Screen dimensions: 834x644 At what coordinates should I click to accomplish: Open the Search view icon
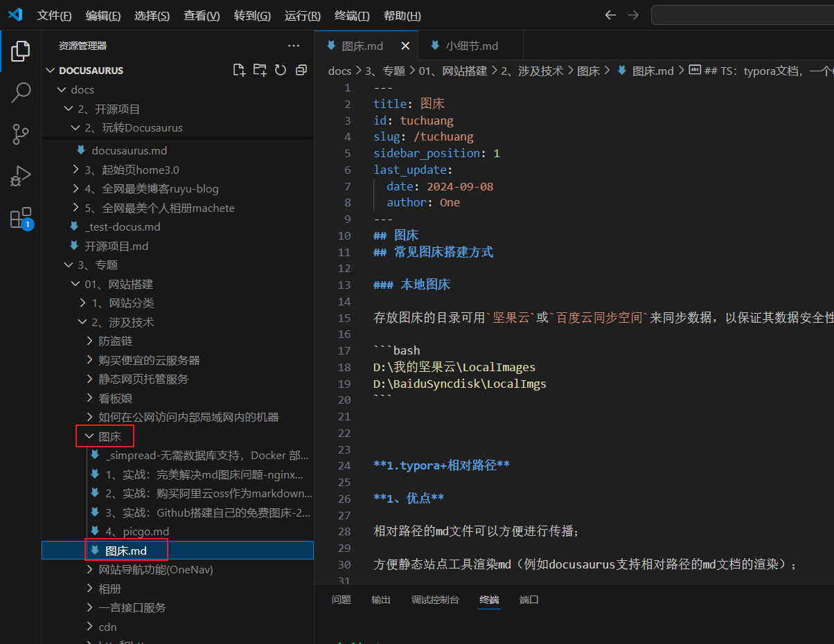[21, 92]
